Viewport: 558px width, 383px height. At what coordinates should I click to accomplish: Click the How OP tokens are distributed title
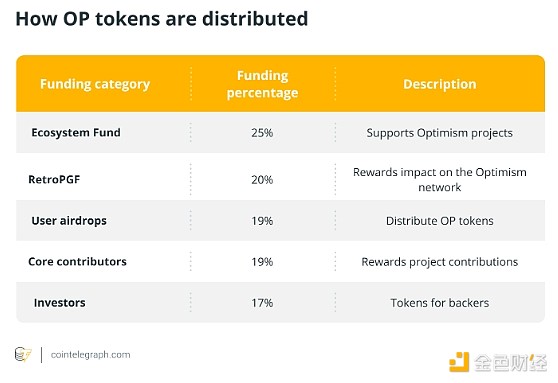coord(162,19)
